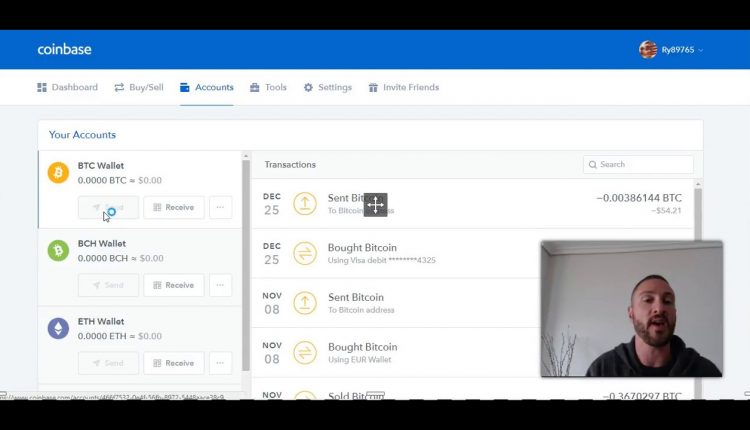Open the Settings tab
Image resolution: width=750 pixels, height=430 pixels.
coord(328,88)
